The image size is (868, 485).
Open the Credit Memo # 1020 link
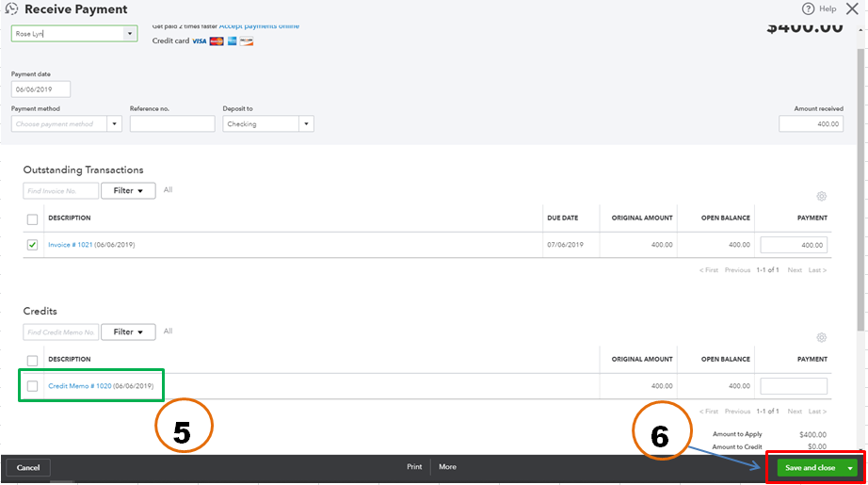point(80,386)
